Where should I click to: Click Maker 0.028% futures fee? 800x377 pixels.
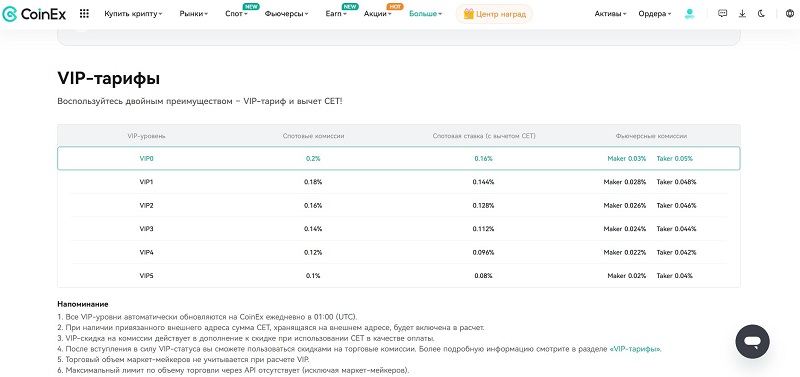click(625, 182)
